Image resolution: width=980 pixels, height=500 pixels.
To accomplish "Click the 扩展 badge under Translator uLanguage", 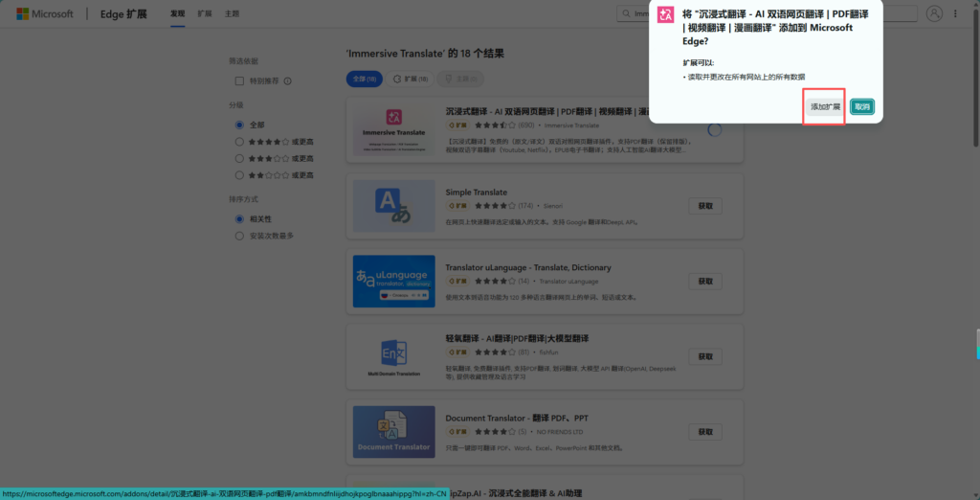I will click(458, 281).
